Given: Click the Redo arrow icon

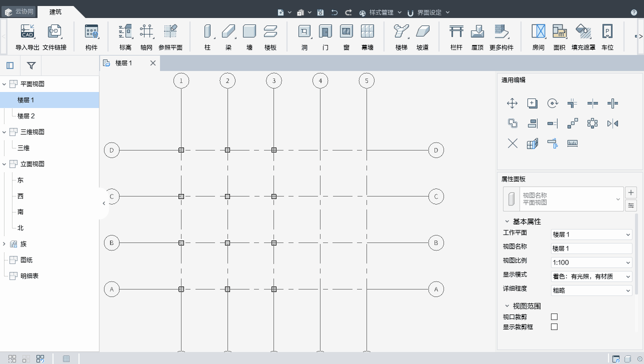Looking at the screenshot, I should (348, 12).
